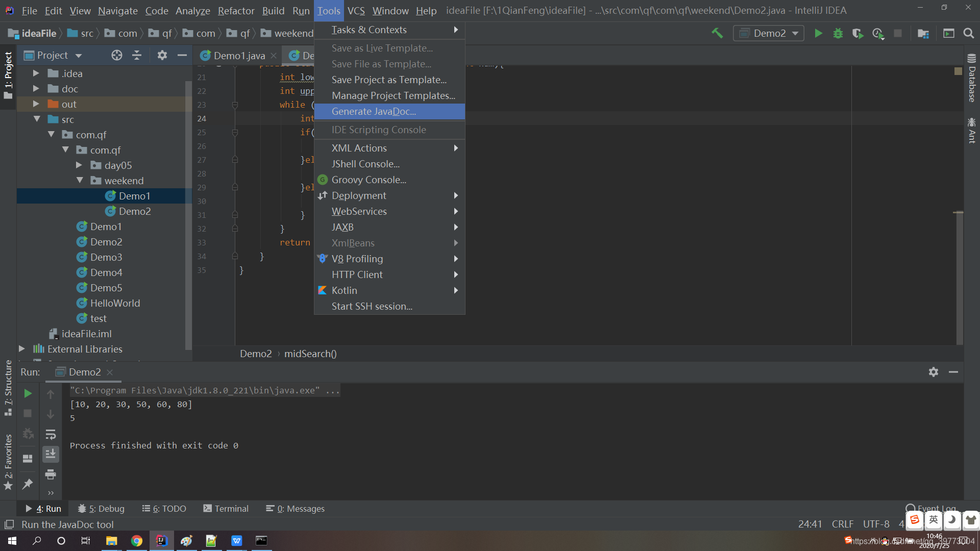The height and width of the screenshot is (551, 980).
Task: Restore layout icon in Run panel
Action: [28, 459]
